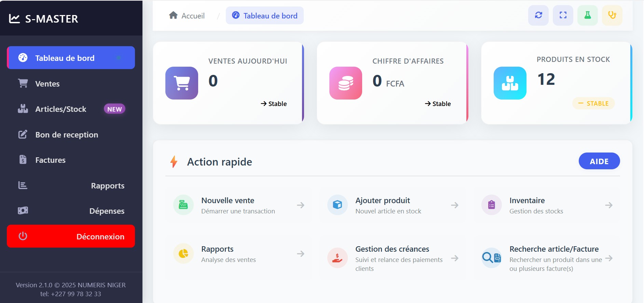Click Stable indicator in Ventes aujourd'hui card

click(x=274, y=104)
